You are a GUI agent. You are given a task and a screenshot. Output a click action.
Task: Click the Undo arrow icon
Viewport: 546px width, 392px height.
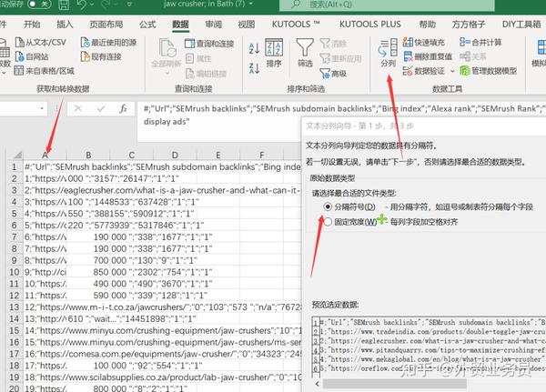[82, 5]
